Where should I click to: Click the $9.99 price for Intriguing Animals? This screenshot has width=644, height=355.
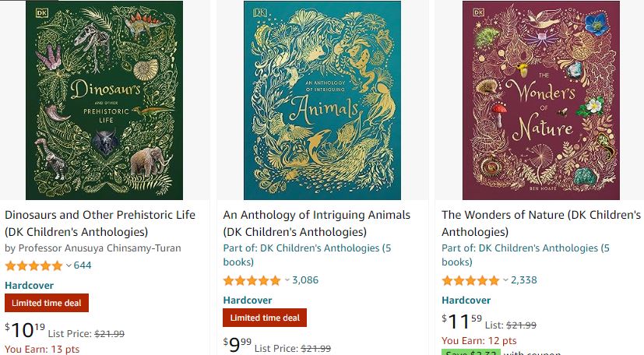(x=237, y=345)
